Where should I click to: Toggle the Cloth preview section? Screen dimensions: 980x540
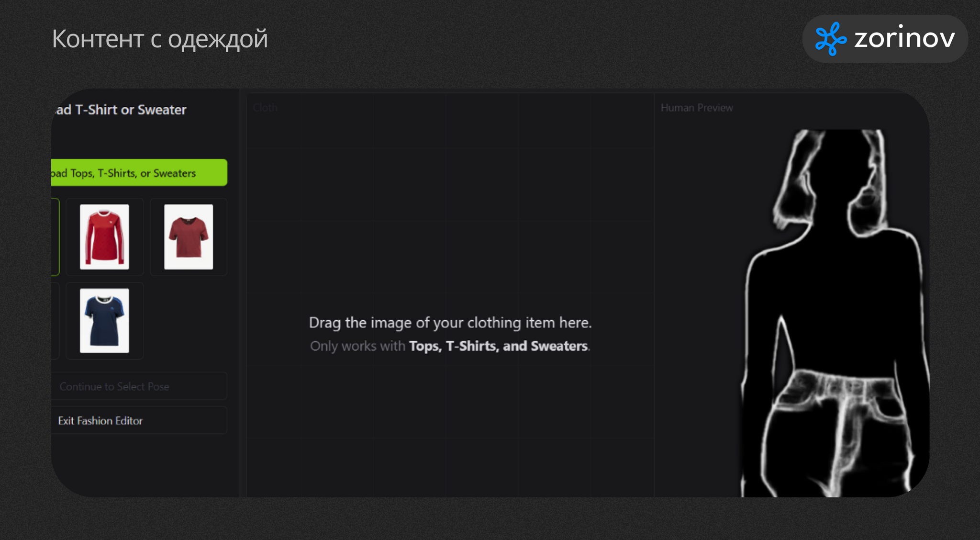pos(265,108)
